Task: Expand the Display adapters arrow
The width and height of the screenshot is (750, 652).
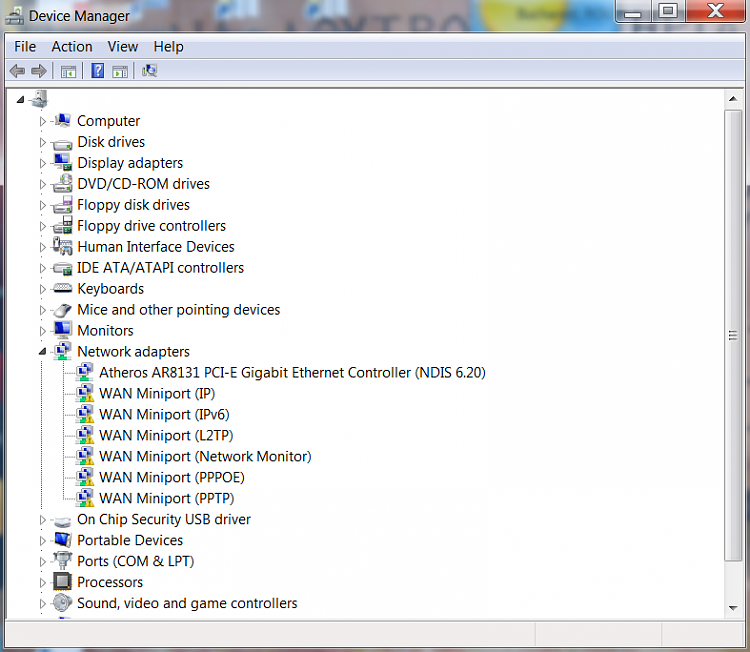Action: coord(42,164)
